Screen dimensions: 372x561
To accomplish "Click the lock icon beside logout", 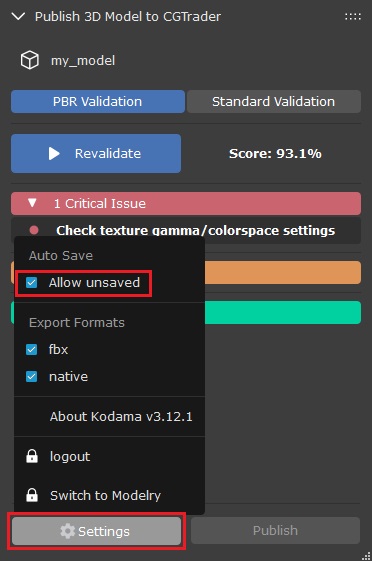I will tap(32, 456).
